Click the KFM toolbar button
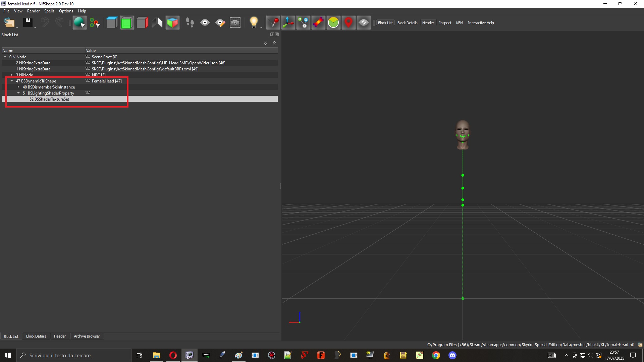Image resolution: width=644 pixels, height=362 pixels. tap(460, 23)
